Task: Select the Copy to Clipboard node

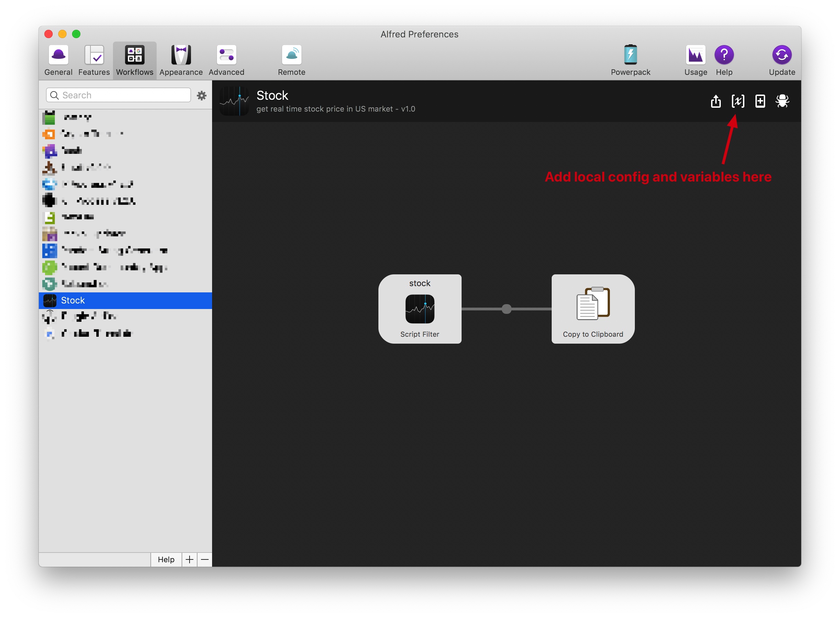Action: 593,309
